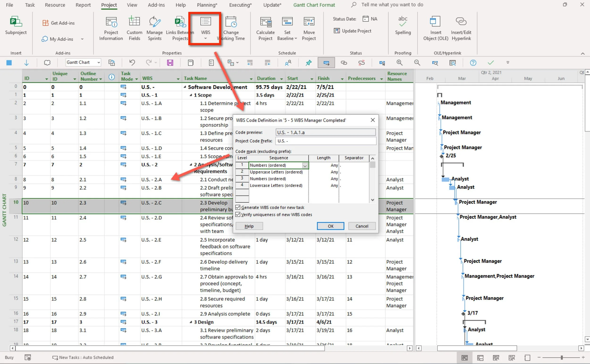Click Get Add-ins

point(59,23)
